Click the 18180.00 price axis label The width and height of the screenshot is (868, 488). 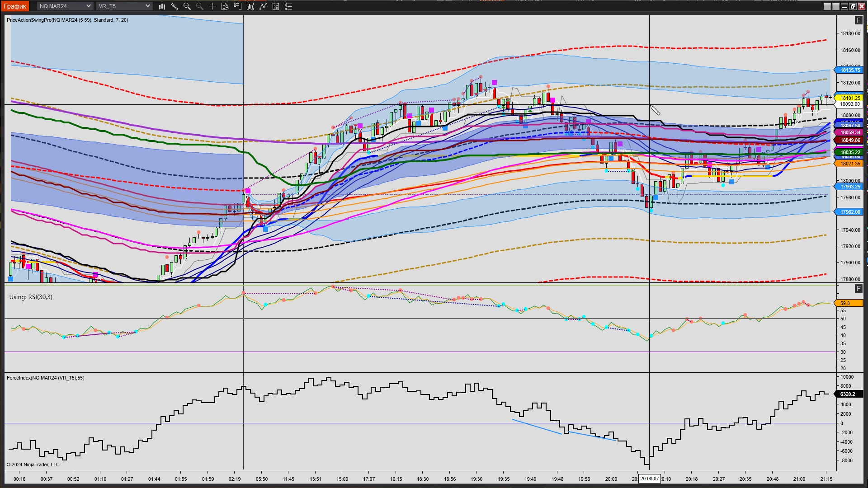coord(850,33)
